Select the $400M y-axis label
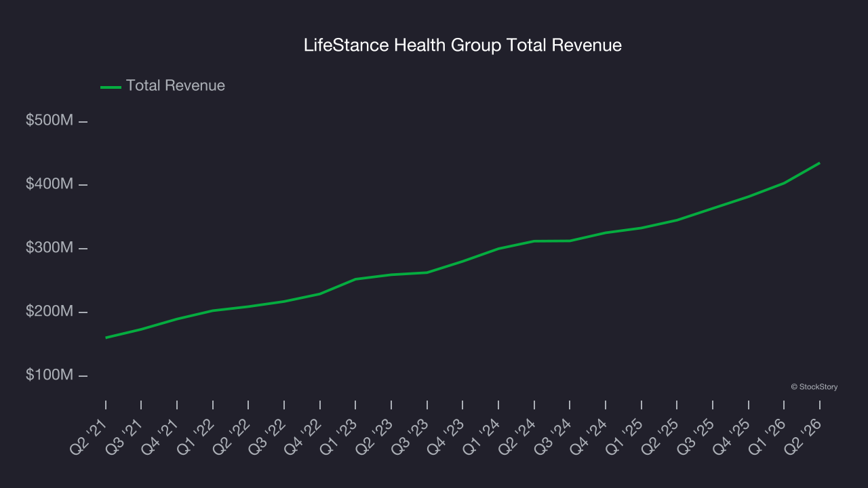Viewport: 868px width, 488px height. [50, 184]
